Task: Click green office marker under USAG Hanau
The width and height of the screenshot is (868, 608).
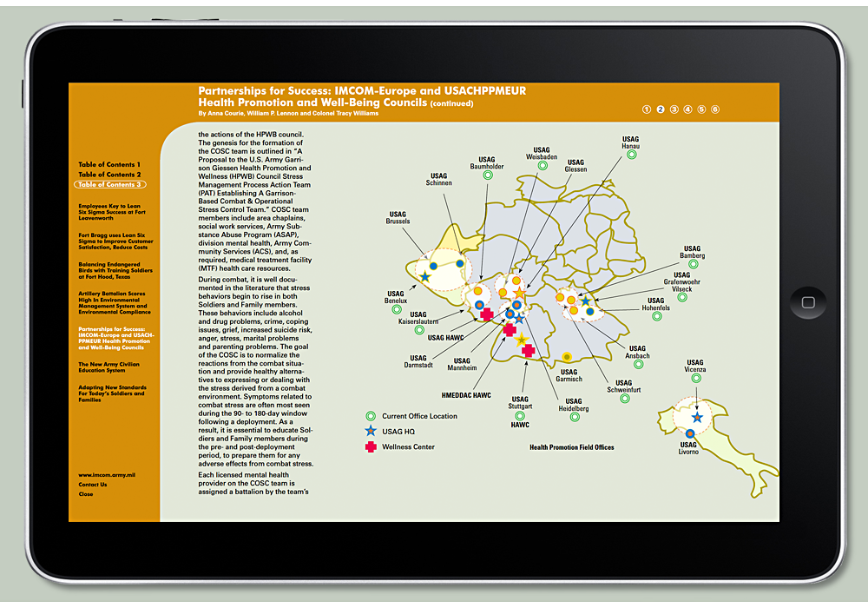Action: pyautogui.click(x=632, y=155)
